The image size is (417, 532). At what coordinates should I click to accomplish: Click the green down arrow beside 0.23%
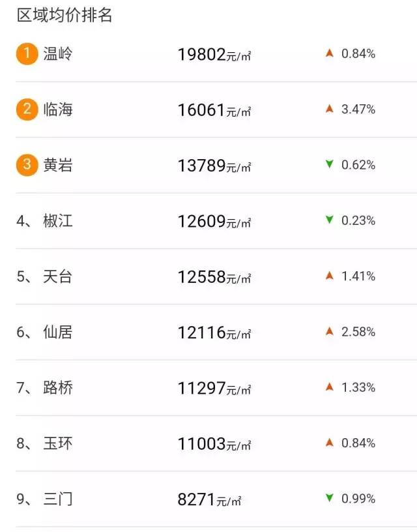pos(330,220)
